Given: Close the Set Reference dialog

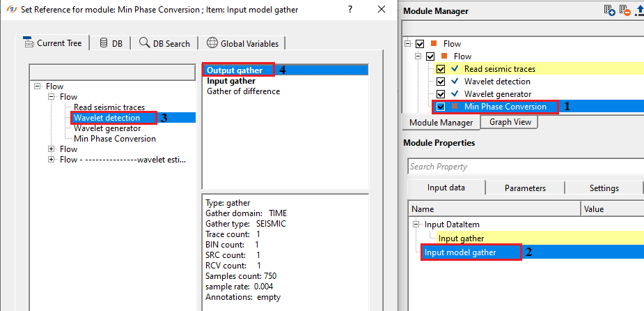Looking at the screenshot, I should click(x=381, y=10).
